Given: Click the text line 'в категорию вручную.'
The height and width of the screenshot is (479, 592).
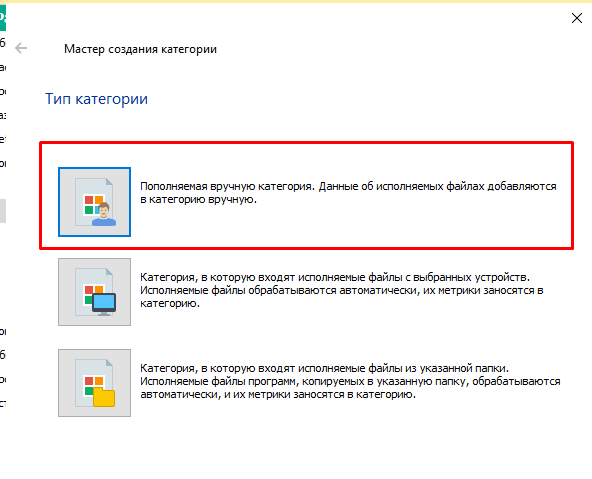Looking at the screenshot, I should (x=198, y=199).
